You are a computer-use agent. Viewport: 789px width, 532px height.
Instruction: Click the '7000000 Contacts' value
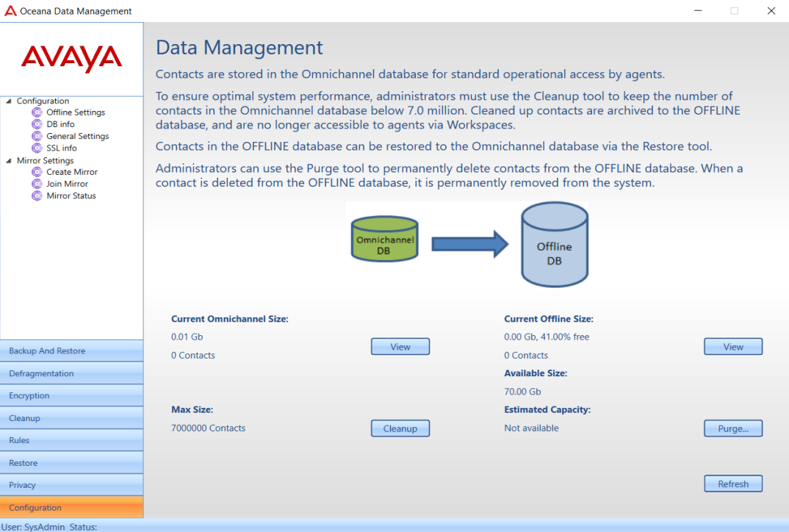[209, 428]
